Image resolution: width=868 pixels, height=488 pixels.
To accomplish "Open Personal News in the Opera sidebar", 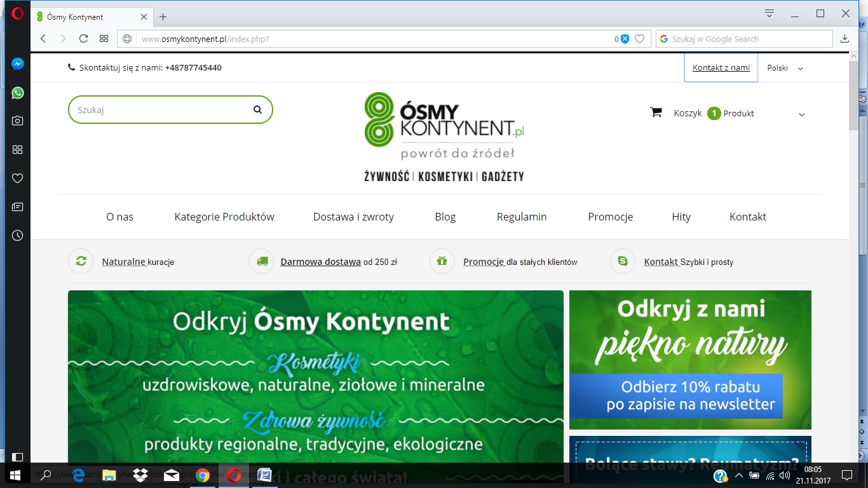I will click(18, 207).
